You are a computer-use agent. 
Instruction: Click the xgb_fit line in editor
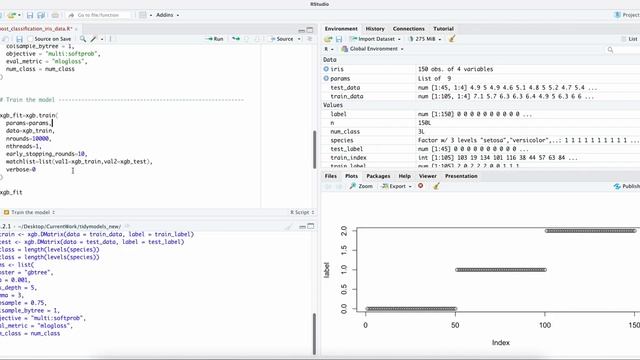pyautogui.click(x=11, y=192)
